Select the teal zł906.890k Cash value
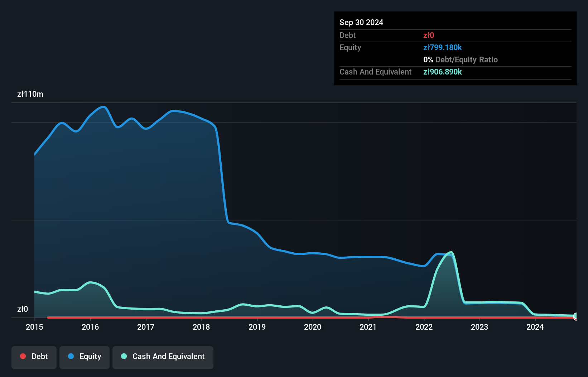Image resolution: width=588 pixels, height=377 pixels. [442, 72]
